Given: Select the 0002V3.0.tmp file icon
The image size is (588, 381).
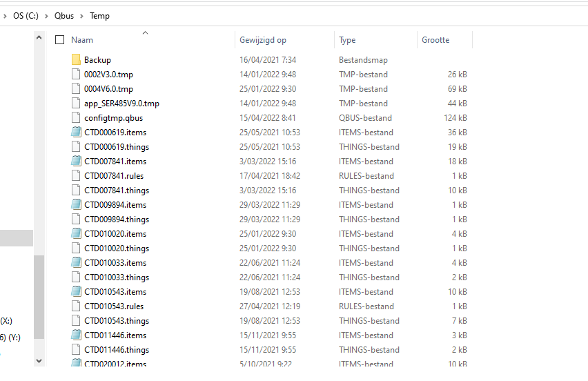Looking at the screenshot, I should 76,75.
